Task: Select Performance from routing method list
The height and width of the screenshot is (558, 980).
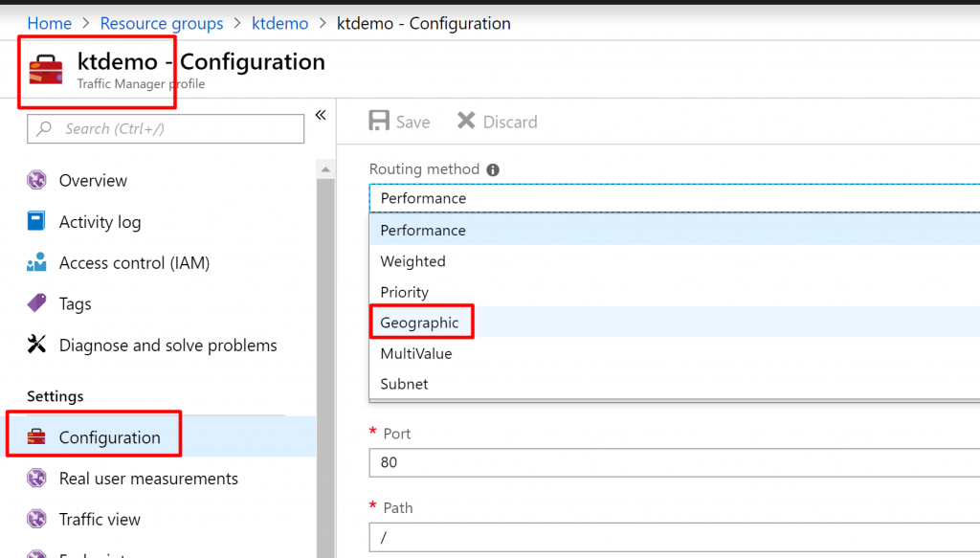Action: (x=675, y=230)
